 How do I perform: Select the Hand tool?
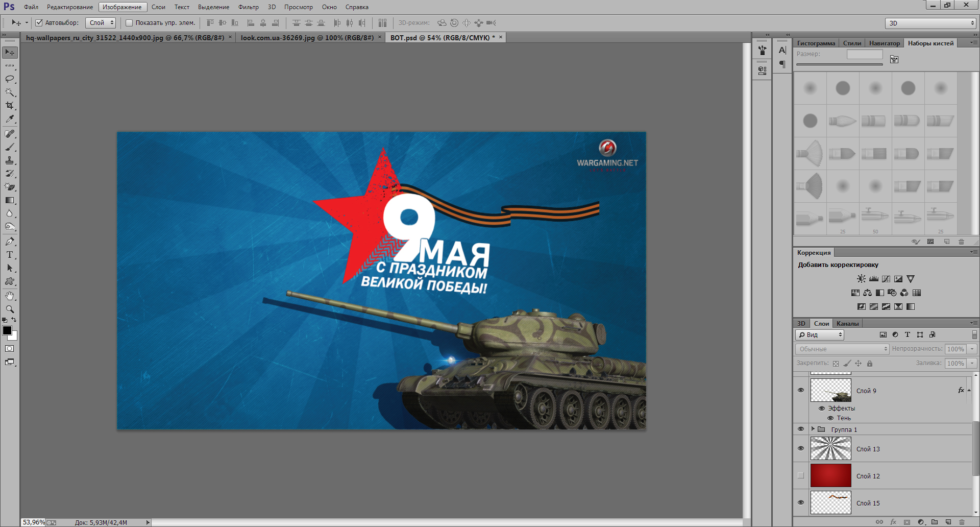[10, 296]
